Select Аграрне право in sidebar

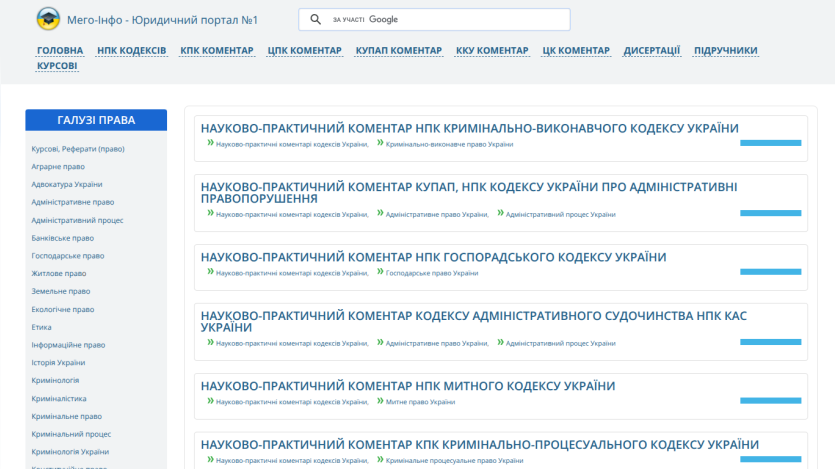coord(58,167)
